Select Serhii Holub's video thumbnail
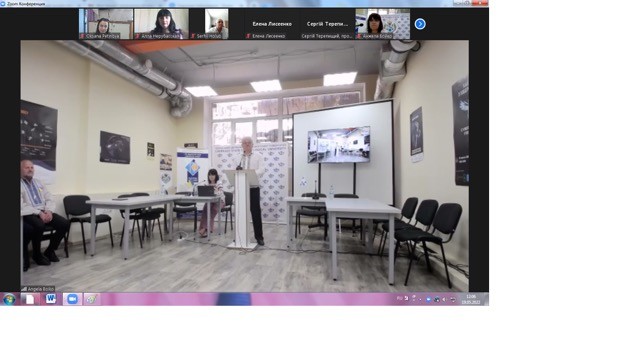The width and height of the screenshot is (640, 363). (x=217, y=24)
